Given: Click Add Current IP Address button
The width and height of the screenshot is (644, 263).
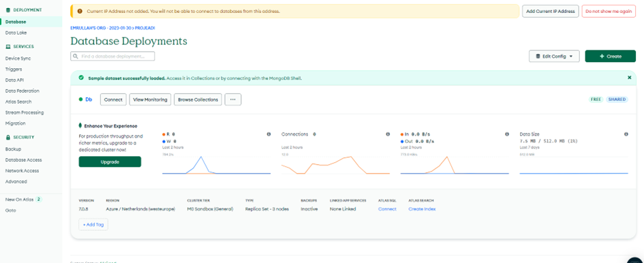Looking at the screenshot, I should (x=551, y=11).
